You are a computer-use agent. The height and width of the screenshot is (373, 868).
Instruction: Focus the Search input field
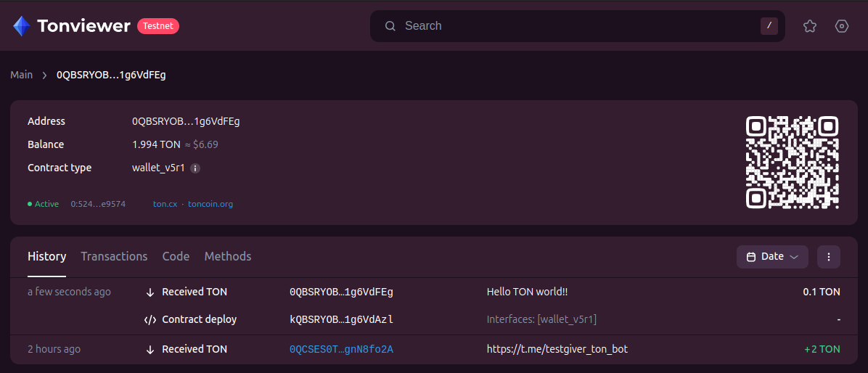[x=578, y=26]
